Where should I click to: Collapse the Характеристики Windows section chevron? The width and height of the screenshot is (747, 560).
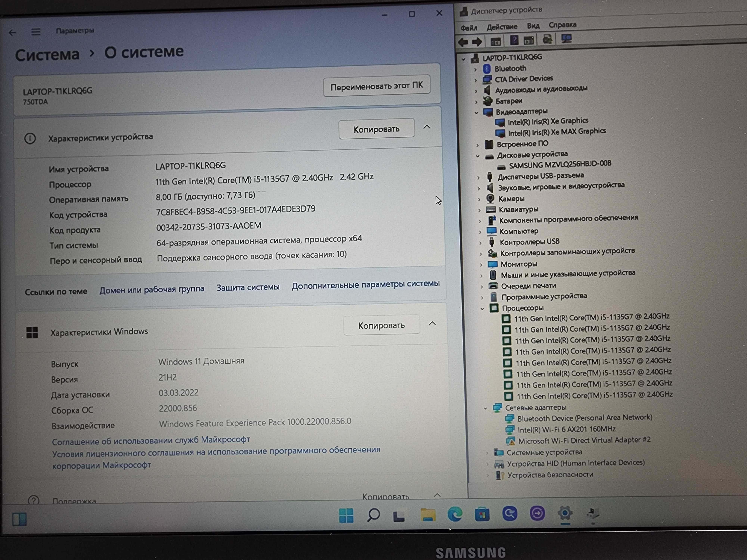tap(432, 324)
